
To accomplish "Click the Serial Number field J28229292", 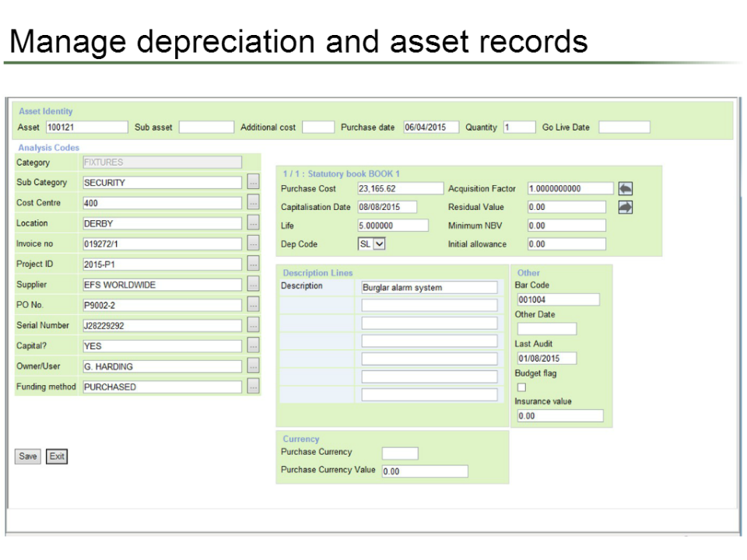I will 162,326.
